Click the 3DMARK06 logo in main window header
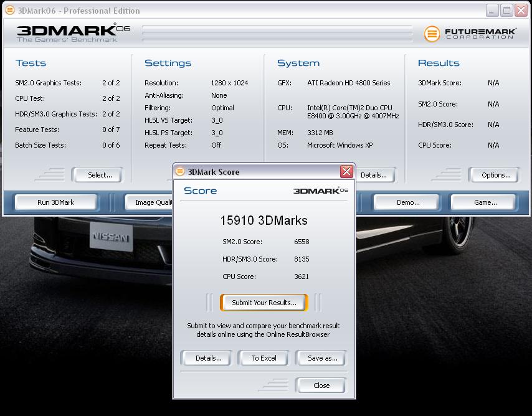The height and width of the screenshot is (416, 532). (74, 32)
